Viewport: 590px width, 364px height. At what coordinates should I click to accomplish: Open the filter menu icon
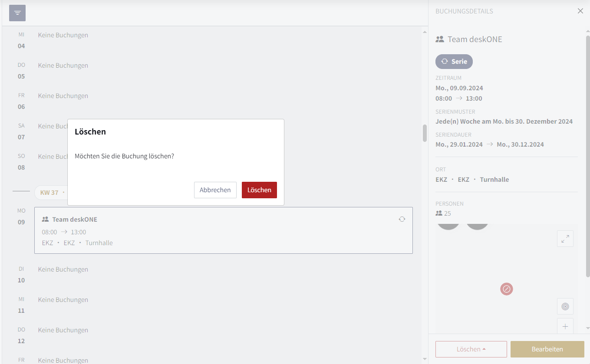tap(17, 13)
